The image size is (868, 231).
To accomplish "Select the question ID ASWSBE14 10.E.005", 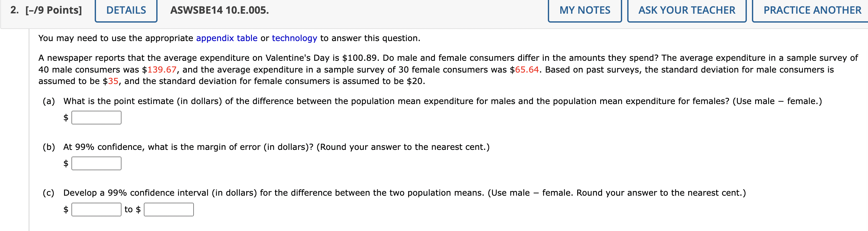I will point(219,10).
